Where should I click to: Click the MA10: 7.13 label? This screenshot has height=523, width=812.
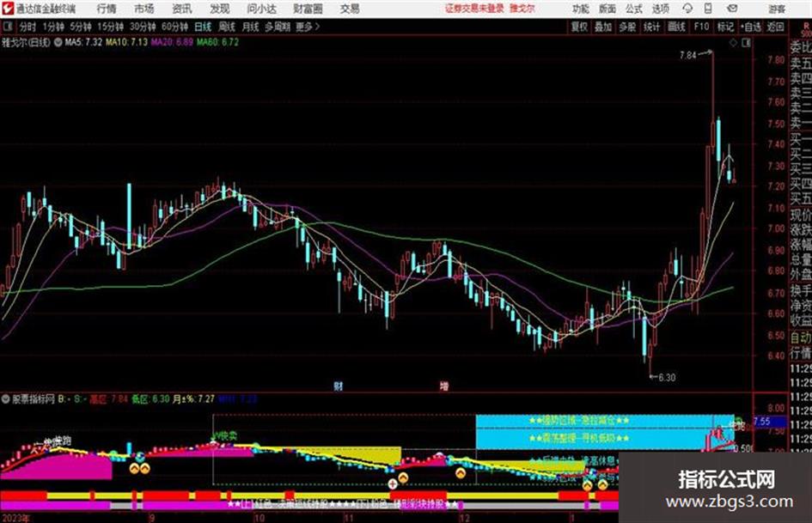click(126, 42)
